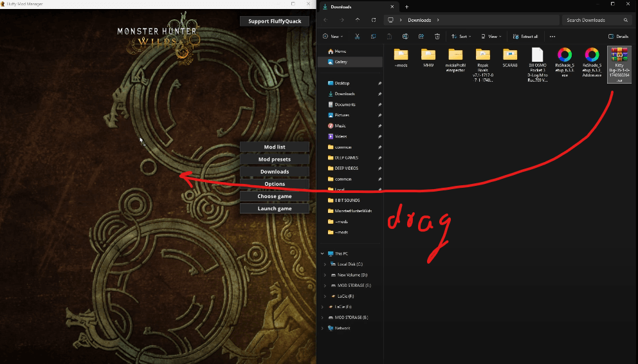Click Extract all in Explorer toolbar
Image resolution: width=638 pixels, height=364 pixels.
(525, 37)
